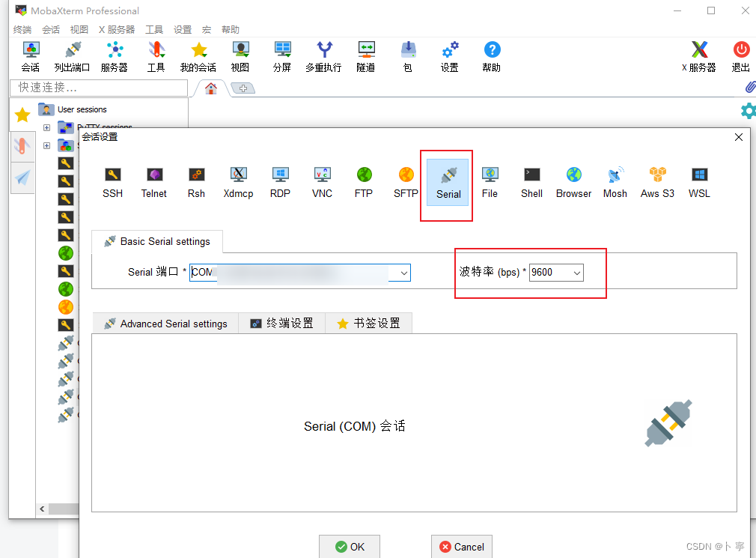The height and width of the screenshot is (558, 756).
Task: Open the sidebar star sessions tab
Action: coord(22,115)
